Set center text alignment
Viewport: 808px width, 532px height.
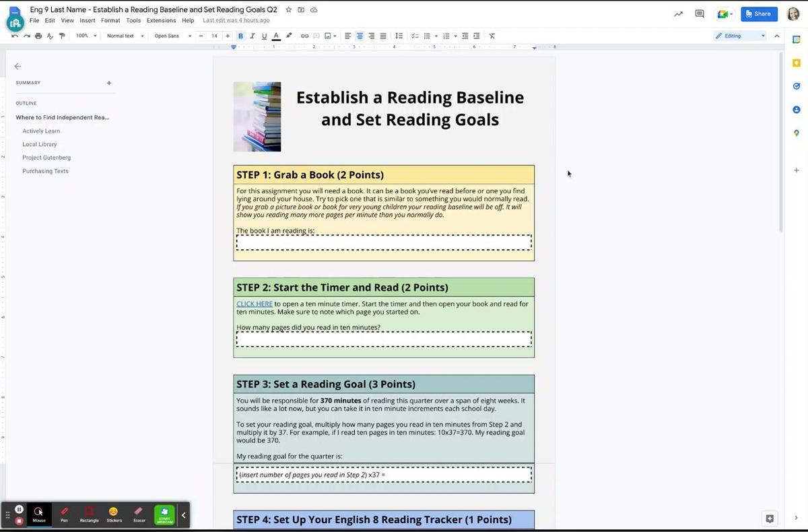coord(360,36)
